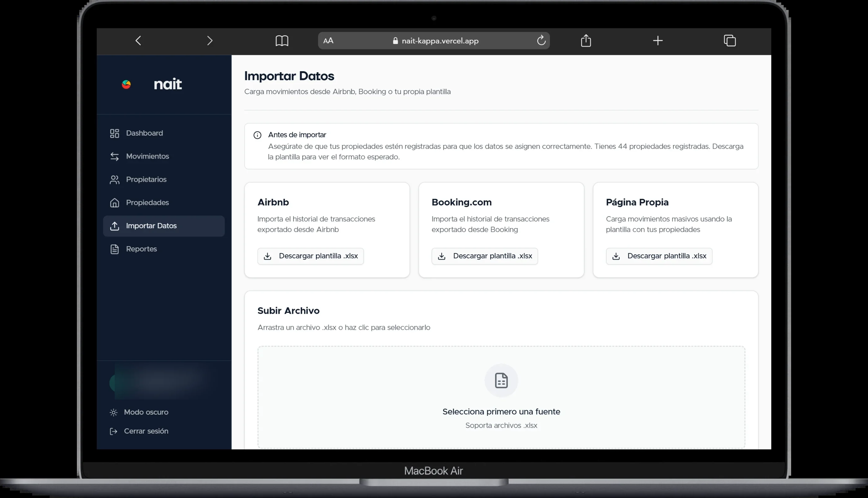The image size is (868, 498).
Task: Open the AA reader text size menu
Action: 328,41
